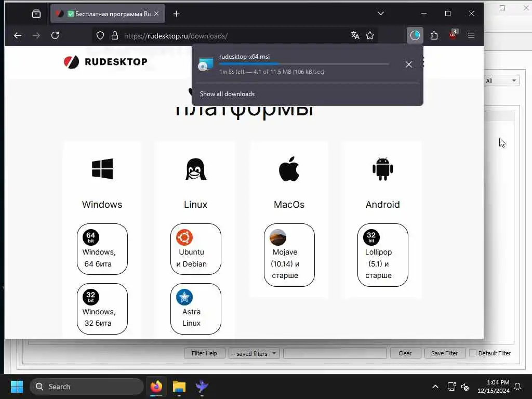The image size is (532, 399).
Task: Open tracking protection shield icon
Action: click(100, 35)
